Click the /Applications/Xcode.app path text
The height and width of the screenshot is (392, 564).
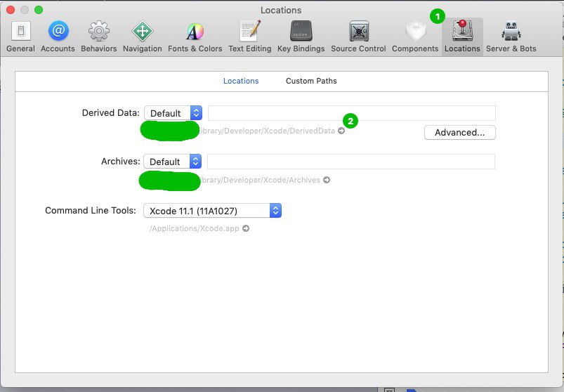point(195,229)
